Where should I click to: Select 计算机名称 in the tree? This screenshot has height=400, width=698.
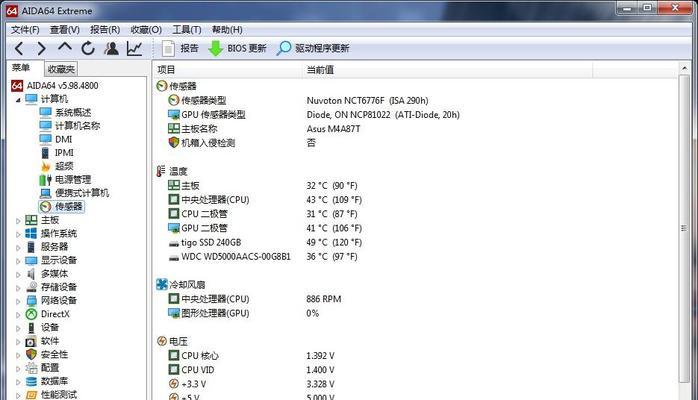[69, 125]
